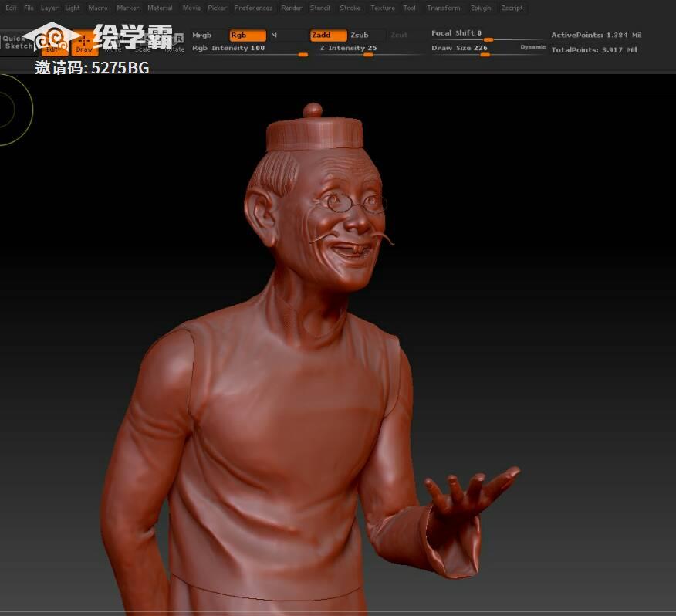This screenshot has width=676, height=616.
Task: Open the Transform menu
Action: point(444,8)
